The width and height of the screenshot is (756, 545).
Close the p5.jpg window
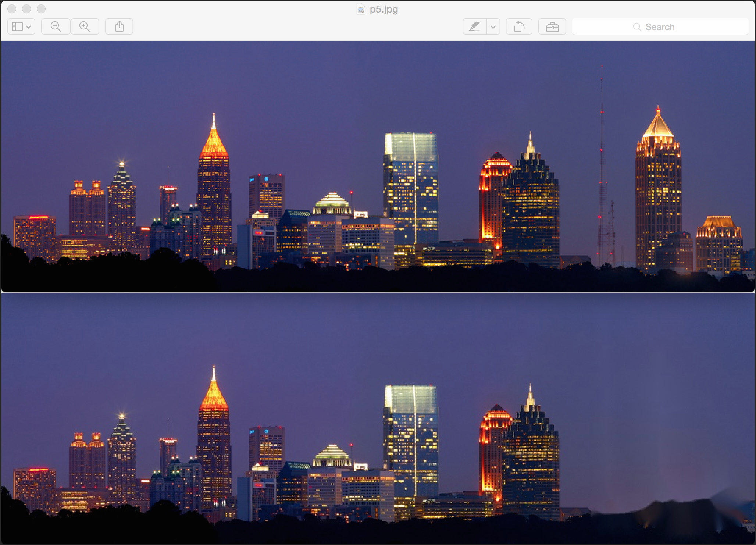click(x=12, y=8)
